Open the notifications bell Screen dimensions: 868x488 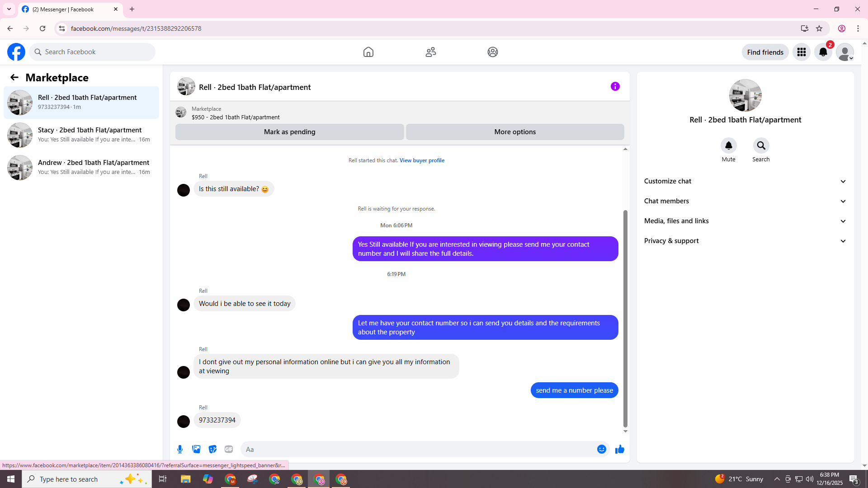[823, 52]
